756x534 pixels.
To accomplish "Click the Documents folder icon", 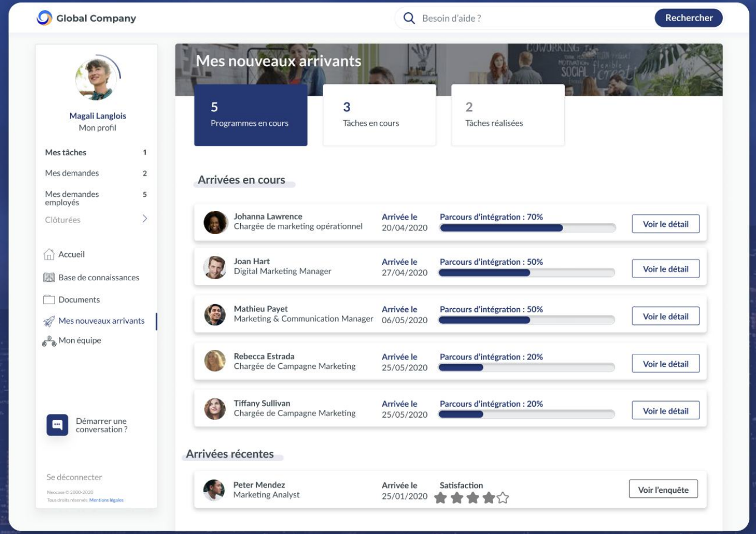I will 49,300.
